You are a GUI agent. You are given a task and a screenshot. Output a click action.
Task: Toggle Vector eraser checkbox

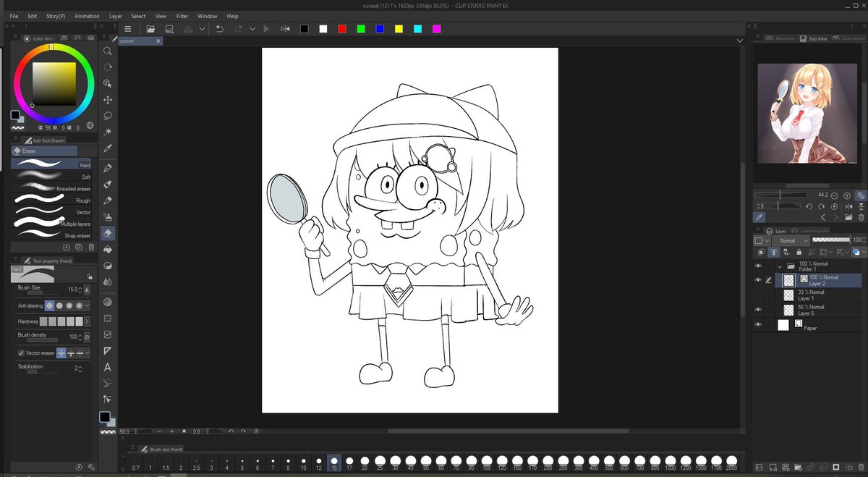[21, 353]
